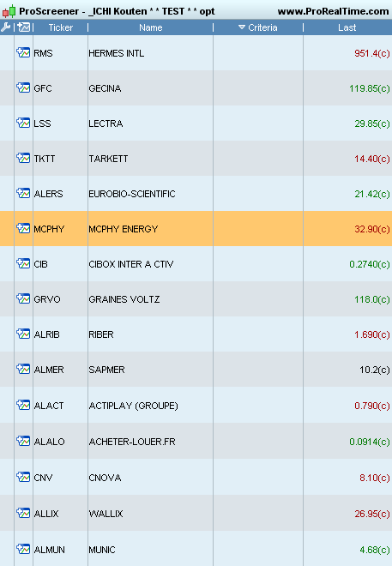
Task: Select the RMS ticker cell
Action: pos(60,53)
